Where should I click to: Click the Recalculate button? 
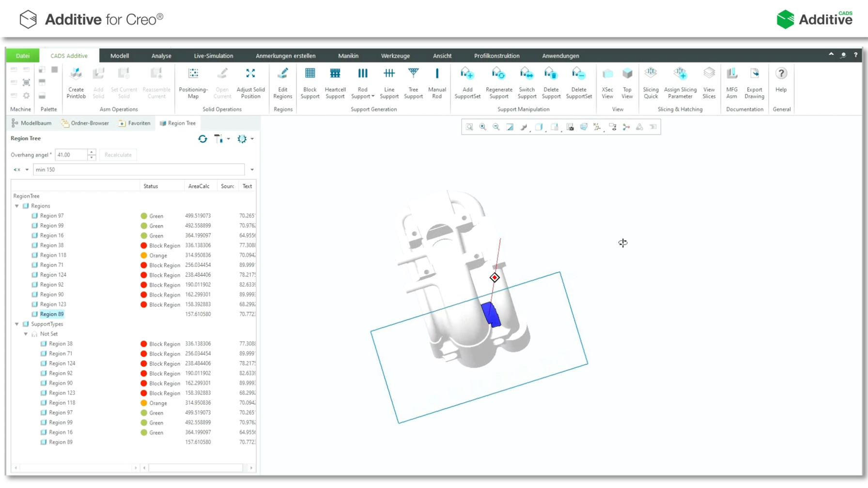[118, 155]
